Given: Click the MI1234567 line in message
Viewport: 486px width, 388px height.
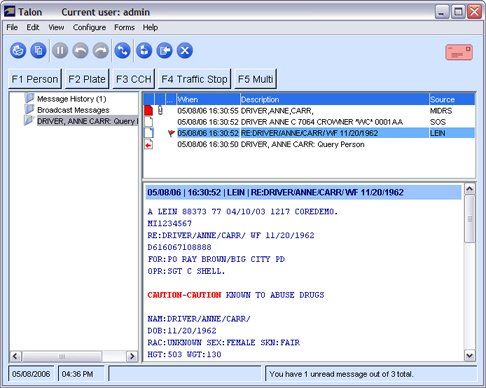Looking at the screenshot, I should 170,223.
